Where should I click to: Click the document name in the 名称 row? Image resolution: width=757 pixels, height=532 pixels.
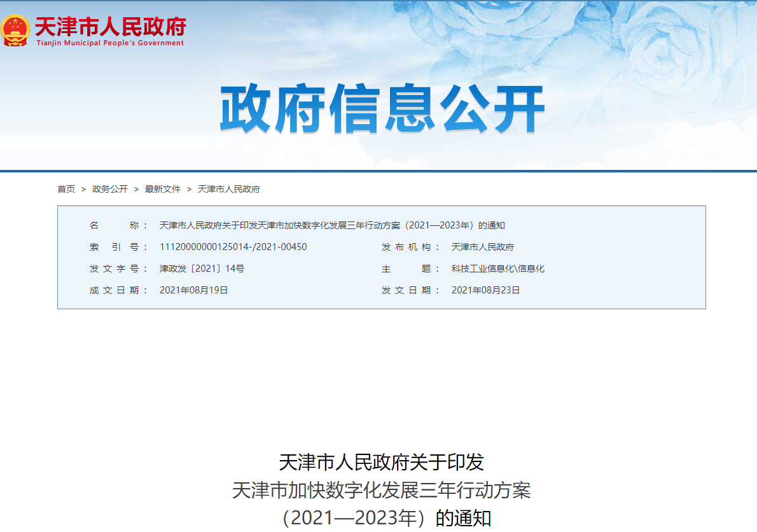coord(332,225)
